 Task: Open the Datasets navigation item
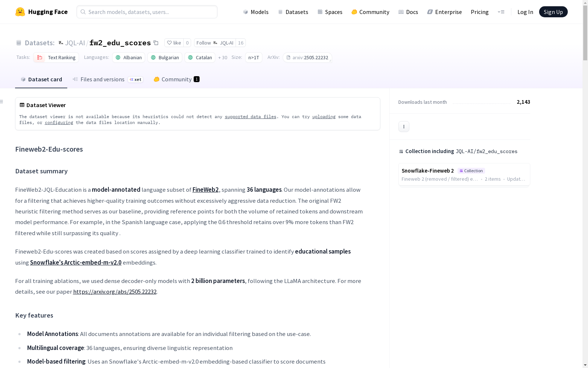pyautogui.click(x=293, y=12)
